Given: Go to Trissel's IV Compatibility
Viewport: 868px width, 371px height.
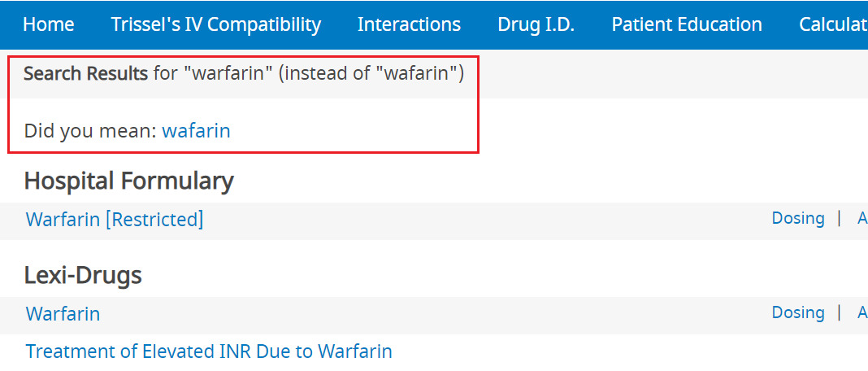Looking at the screenshot, I should click(x=216, y=24).
